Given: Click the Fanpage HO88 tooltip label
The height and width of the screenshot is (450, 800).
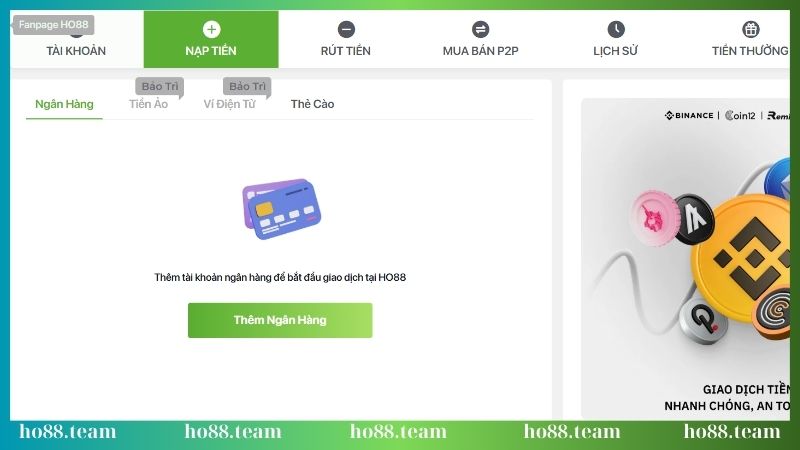Looking at the screenshot, I should tap(54, 24).
